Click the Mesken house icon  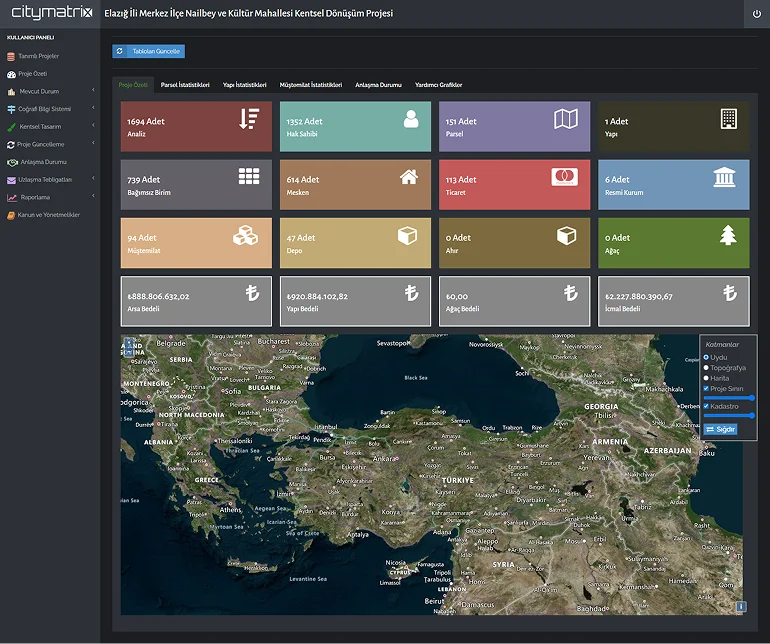click(408, 177)
